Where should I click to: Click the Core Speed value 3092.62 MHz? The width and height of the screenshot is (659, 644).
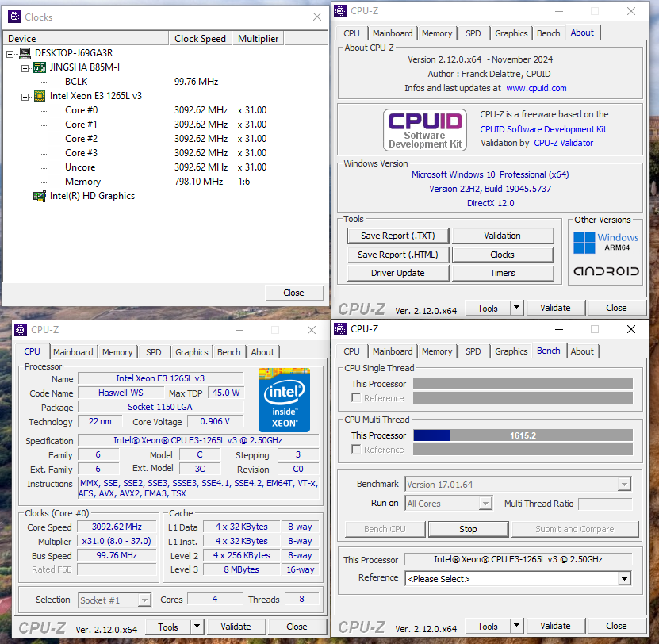coord(117,527)
